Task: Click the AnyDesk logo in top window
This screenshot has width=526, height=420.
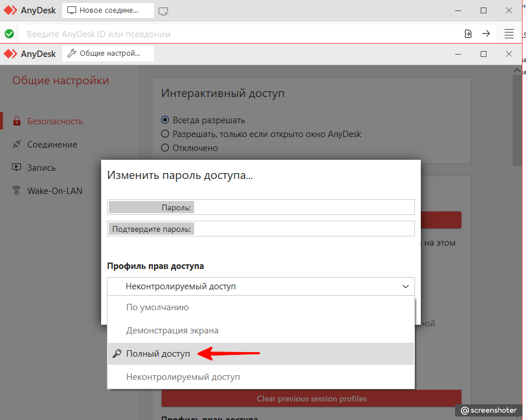Action: [10, 10]
